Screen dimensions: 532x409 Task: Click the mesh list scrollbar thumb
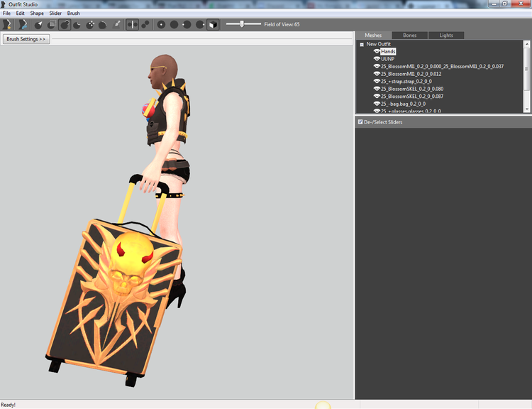pyautogui.click(x=526, y=69)
